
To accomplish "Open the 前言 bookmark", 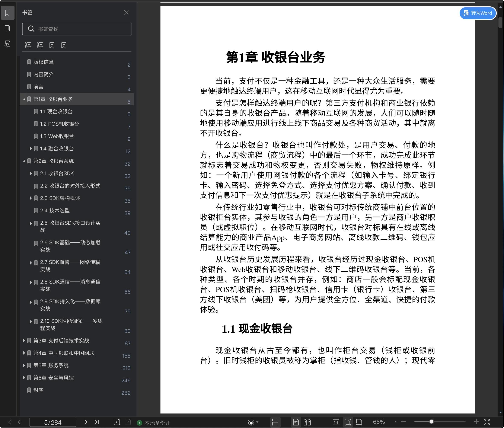I will [77, 87].
